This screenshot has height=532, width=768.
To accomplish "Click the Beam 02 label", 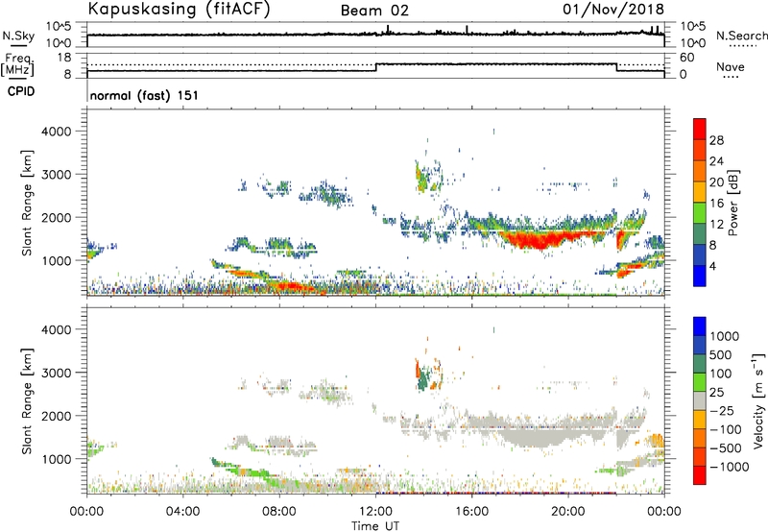I will point(374,11).
